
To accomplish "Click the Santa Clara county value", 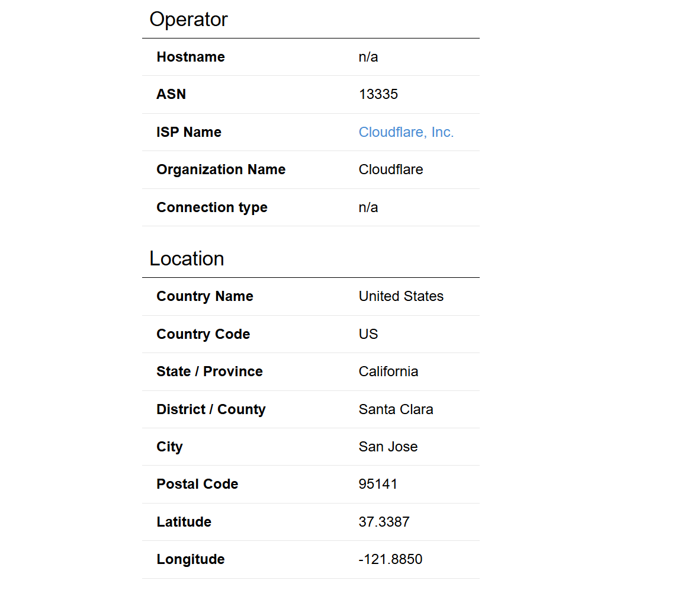I will tap(396, 409).
